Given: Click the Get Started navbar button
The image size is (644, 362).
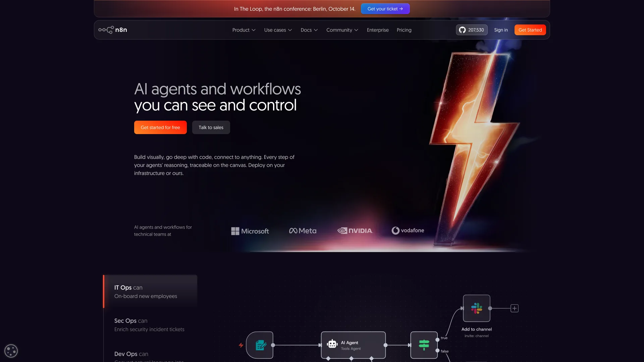Looking at the screenshot, I should 530,30.
